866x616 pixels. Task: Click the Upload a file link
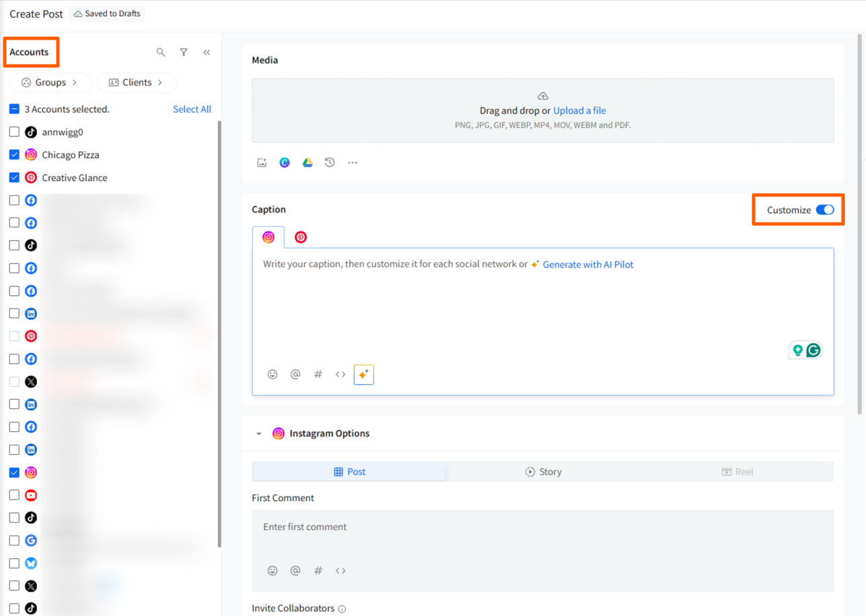point(579,110)
